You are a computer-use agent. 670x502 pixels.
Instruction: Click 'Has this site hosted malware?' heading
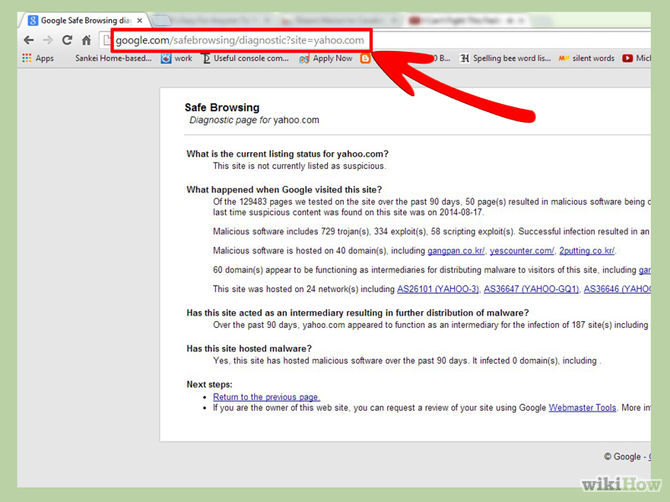(249, 349)
